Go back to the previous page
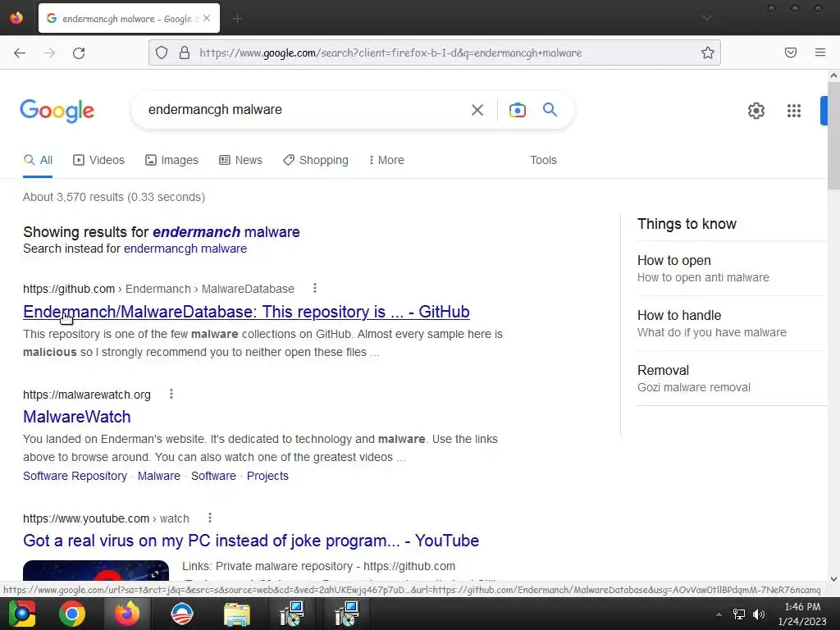Image resolution: width=840 pixels, height=630 pixels. tap(20, 52)
